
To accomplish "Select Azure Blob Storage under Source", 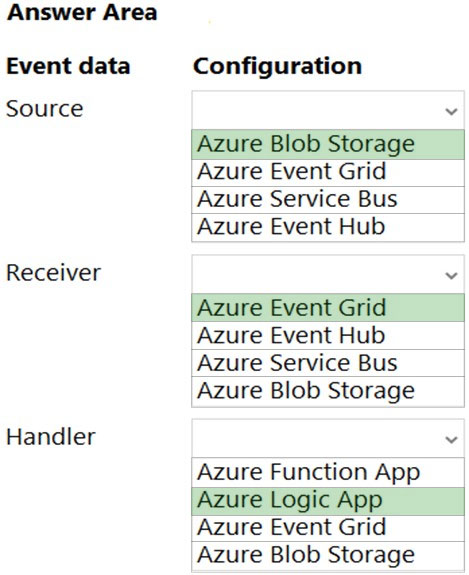I will click(x=328, y=144).
